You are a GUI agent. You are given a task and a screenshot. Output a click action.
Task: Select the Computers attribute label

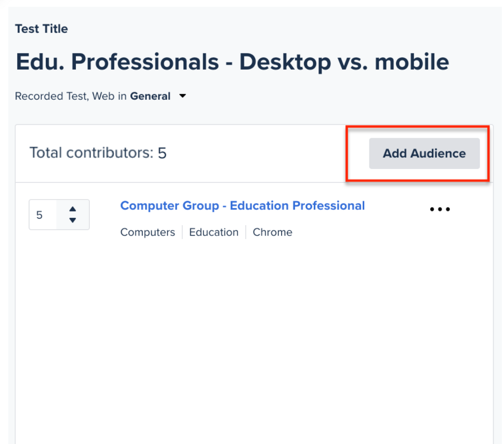tap(148, 232)
